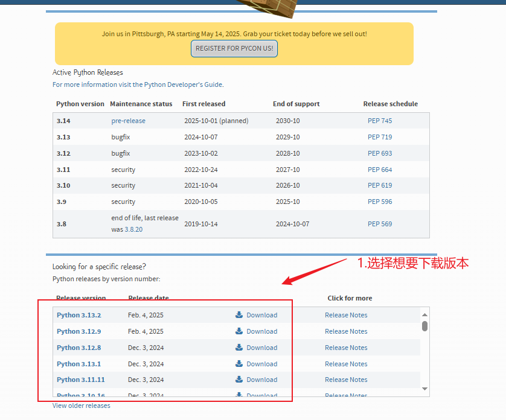Click the 'End of support' column header
The image size is (506, 420).
tap(296, 104)
